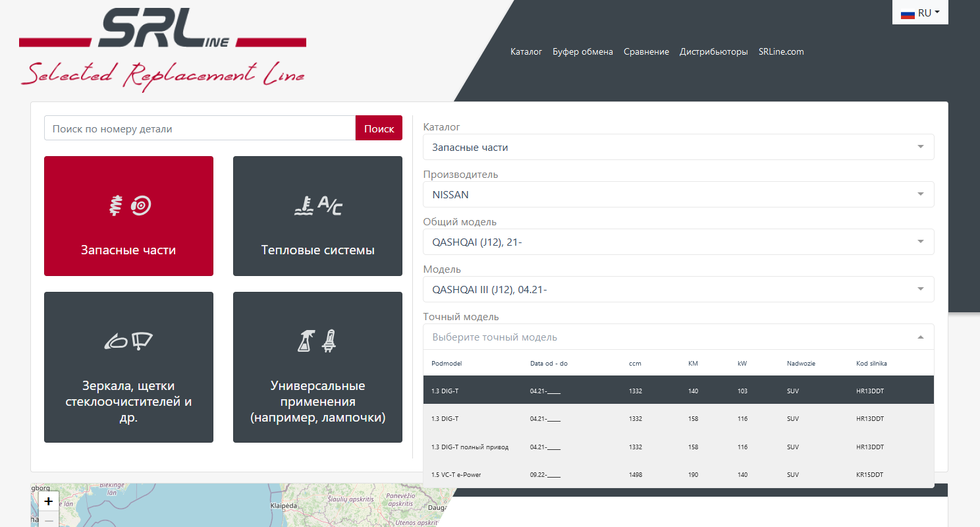980x527 pixels.
Task: Open Дистрибьюторы menu item
Action: (714, 51)
